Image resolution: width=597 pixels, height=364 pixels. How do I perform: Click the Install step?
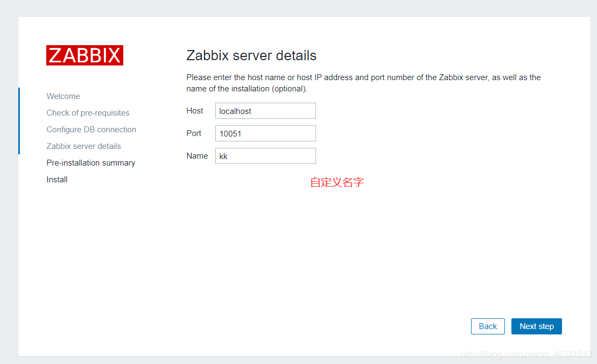57,180
